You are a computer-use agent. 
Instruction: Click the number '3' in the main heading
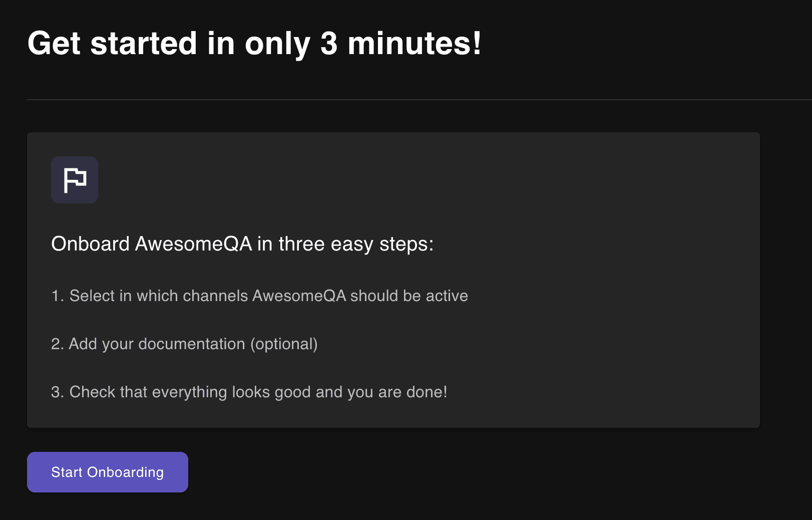coord(329,44)
